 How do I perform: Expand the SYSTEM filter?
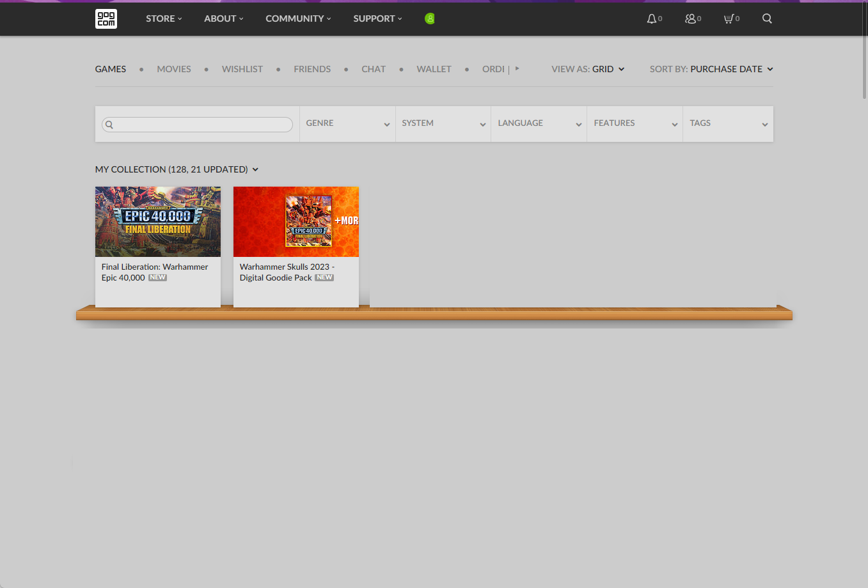pyautogui.click(x=443, y=123)
